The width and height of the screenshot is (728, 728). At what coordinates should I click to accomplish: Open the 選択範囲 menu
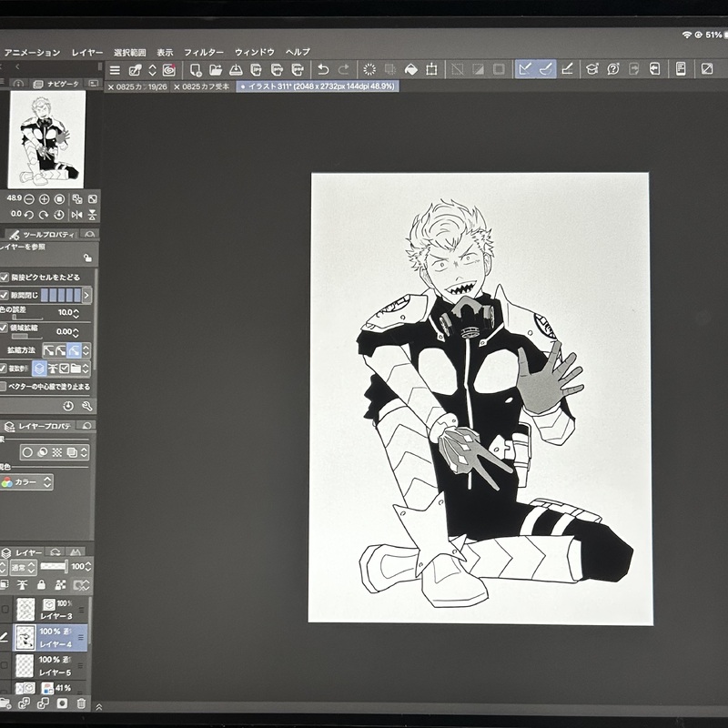(129, 53)
